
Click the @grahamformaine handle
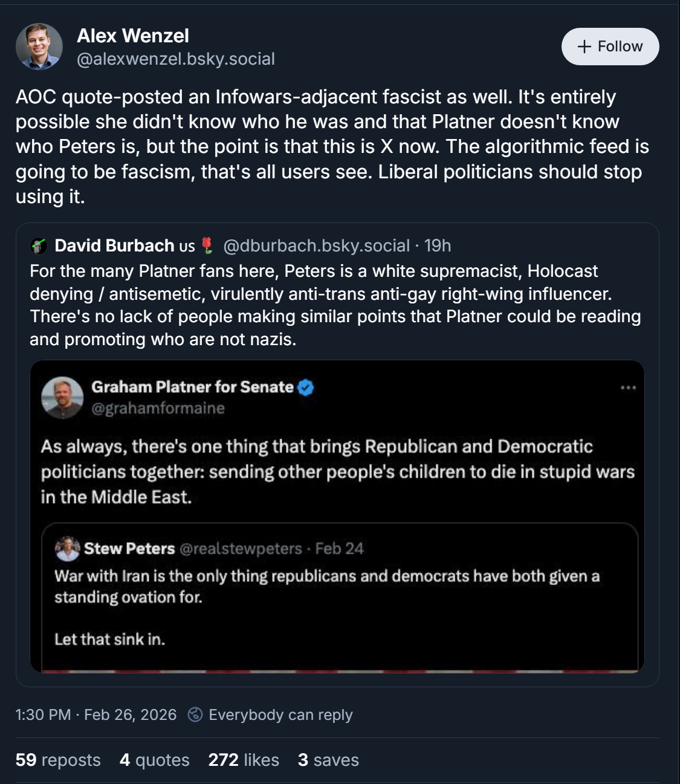158,409
